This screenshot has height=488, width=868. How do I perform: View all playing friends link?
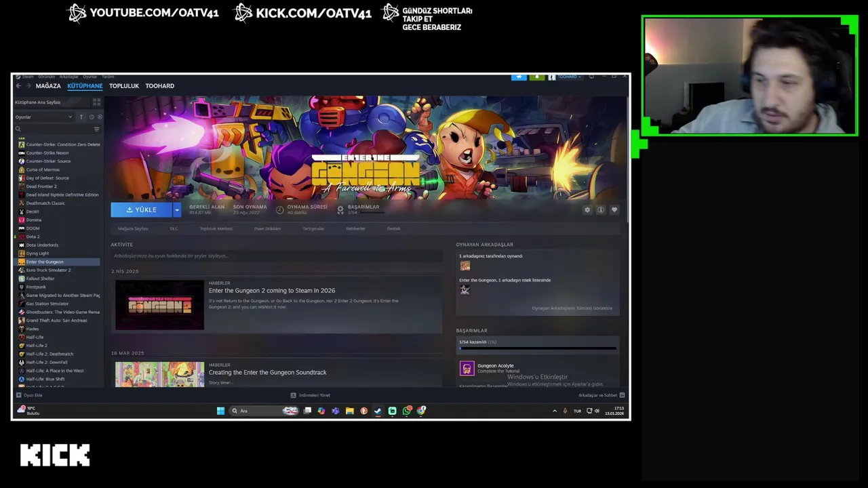pyautogui.click(x=572, y=308)
